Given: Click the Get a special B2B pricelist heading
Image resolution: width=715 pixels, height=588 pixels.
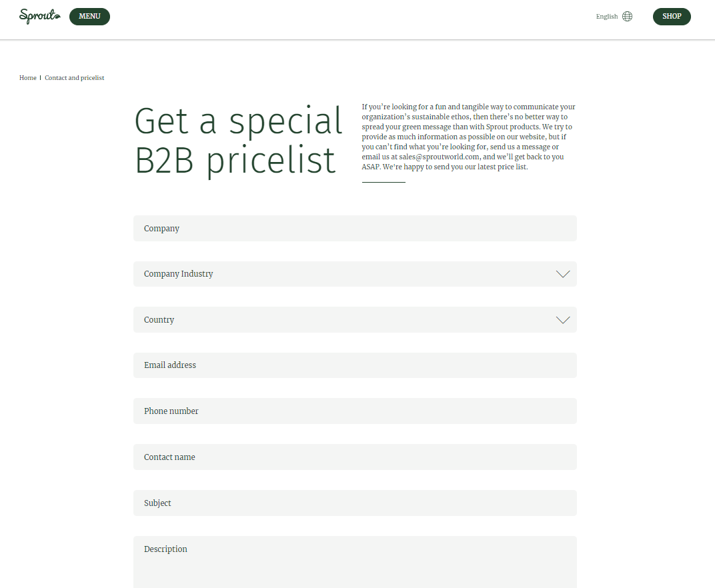Looking at the screenshot, I should (238, 141).
